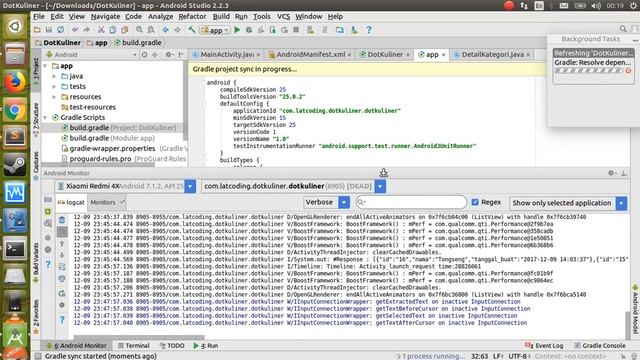Click the logcat settings gear icon

click(x=62, y=305)
